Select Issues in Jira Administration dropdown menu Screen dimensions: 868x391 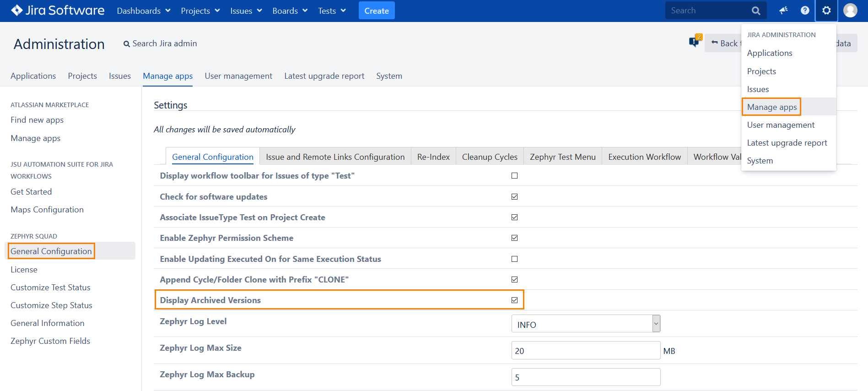point(789,89)
